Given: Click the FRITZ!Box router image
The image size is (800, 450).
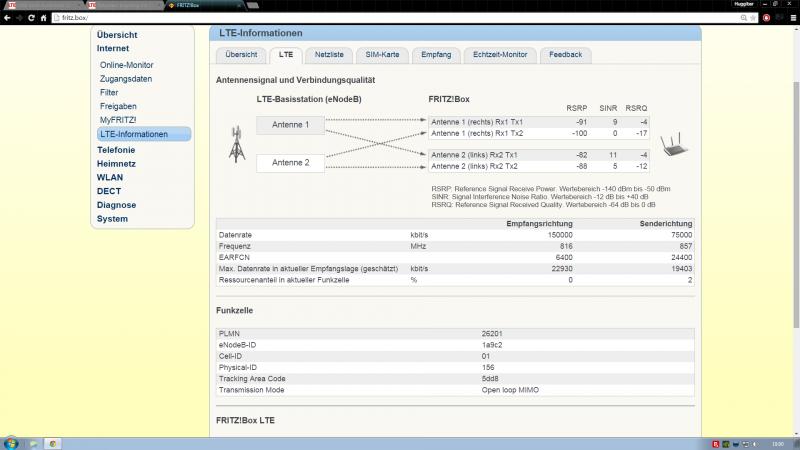Looking at the screenshot, I should pos(674,144).
